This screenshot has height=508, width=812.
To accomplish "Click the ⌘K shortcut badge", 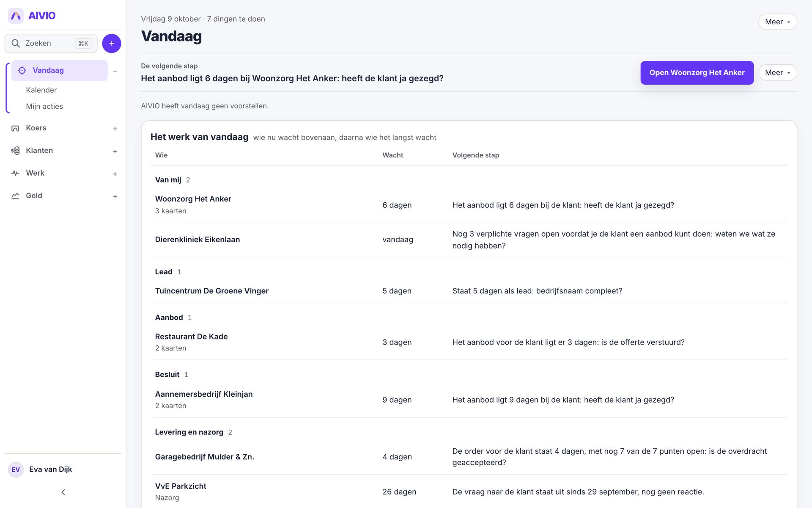I will click(x=83, y=43).
